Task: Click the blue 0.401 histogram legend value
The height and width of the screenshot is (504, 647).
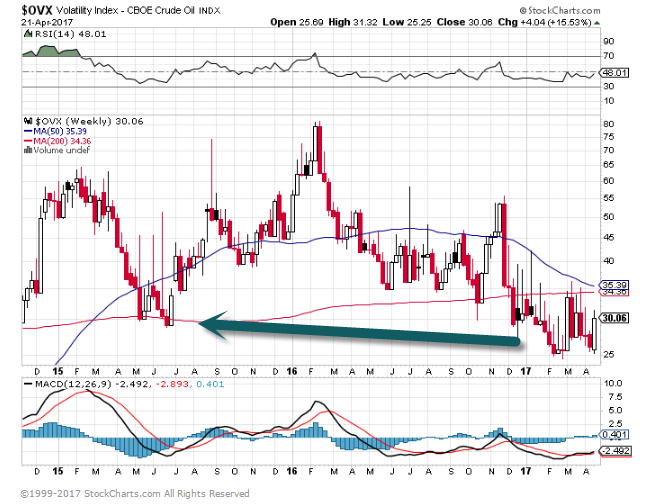Action: (210, 384)
